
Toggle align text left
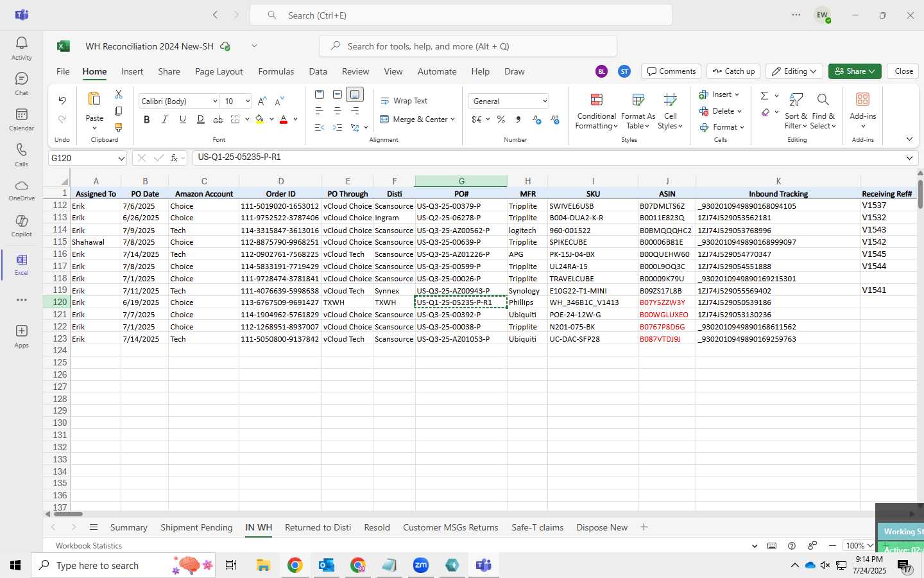coord(320,111)
